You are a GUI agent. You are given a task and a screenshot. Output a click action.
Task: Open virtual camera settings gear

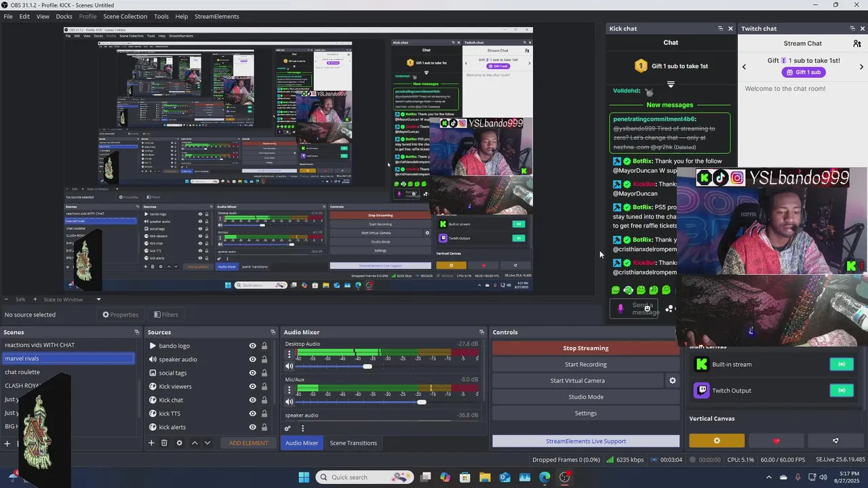[x=673, y=380]
